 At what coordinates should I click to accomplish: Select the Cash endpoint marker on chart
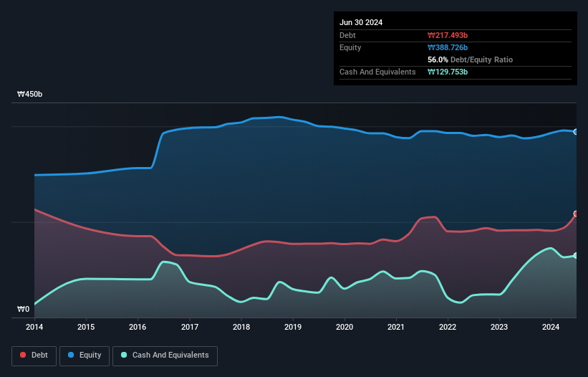576,255
